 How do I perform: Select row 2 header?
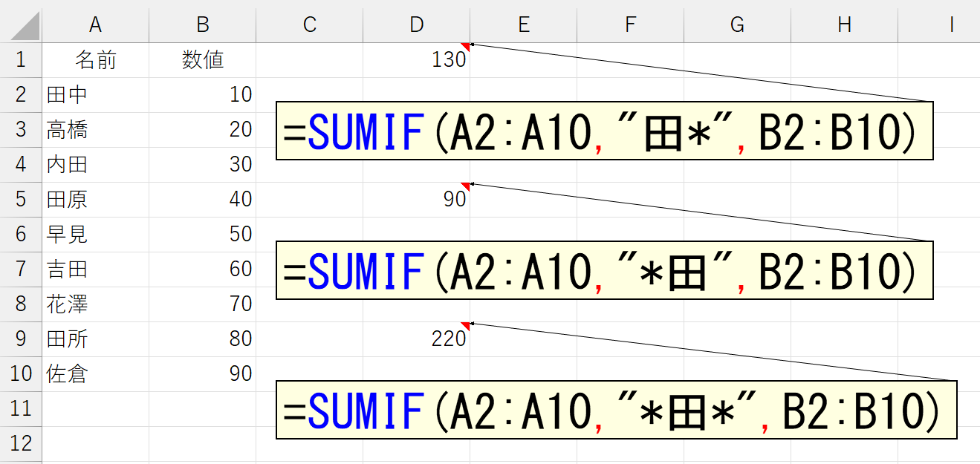[21, 95]
